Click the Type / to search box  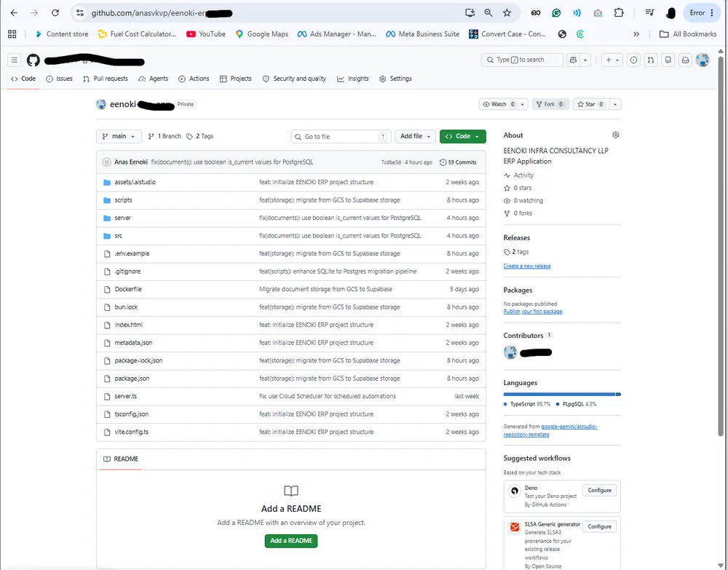pyautogui.click(x=522, y=60)
